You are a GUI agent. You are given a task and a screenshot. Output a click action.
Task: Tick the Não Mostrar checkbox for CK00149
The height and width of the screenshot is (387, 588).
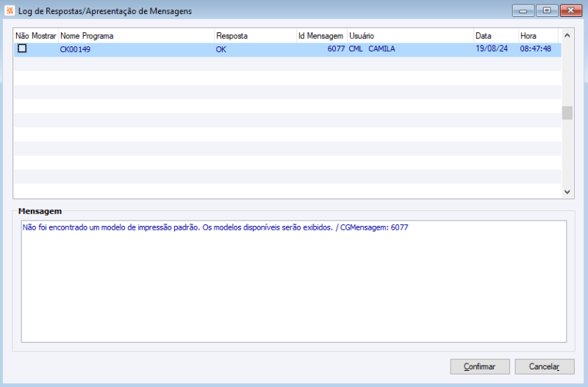[22, 49]
